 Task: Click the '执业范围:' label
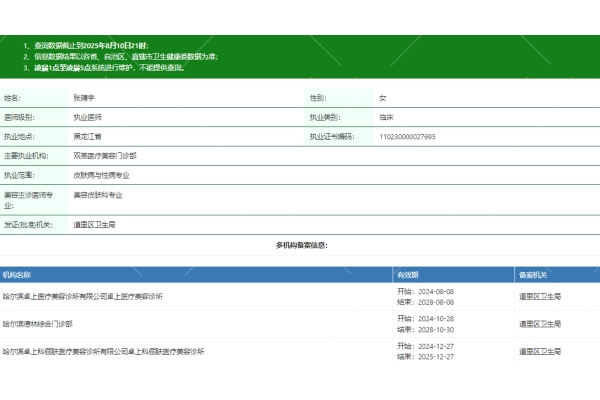[19, 175]
